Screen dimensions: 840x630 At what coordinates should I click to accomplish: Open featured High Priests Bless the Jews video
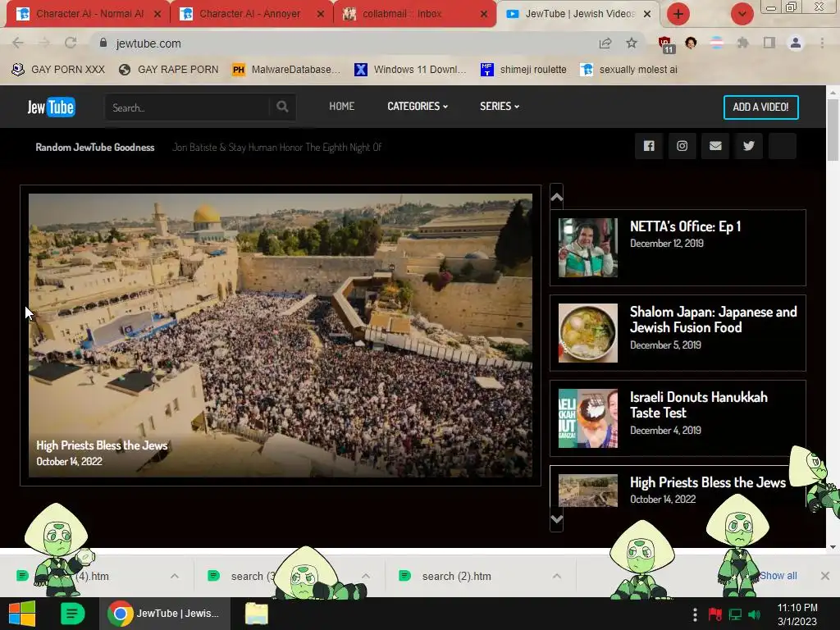point(281,336)
